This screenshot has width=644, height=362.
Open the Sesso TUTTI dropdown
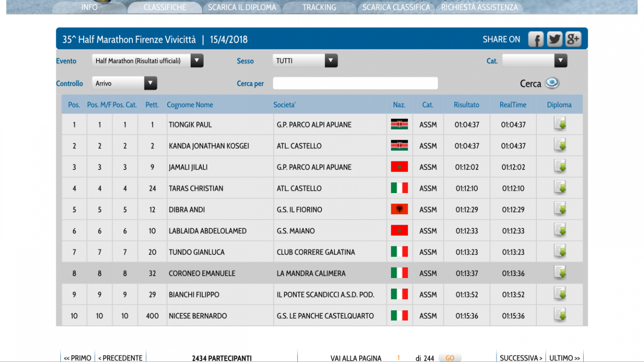click(x=305, y=61)
